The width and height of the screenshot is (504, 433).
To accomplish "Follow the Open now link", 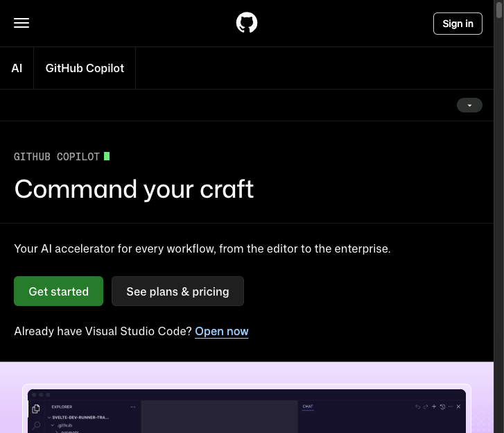I will tap(222, 332).
